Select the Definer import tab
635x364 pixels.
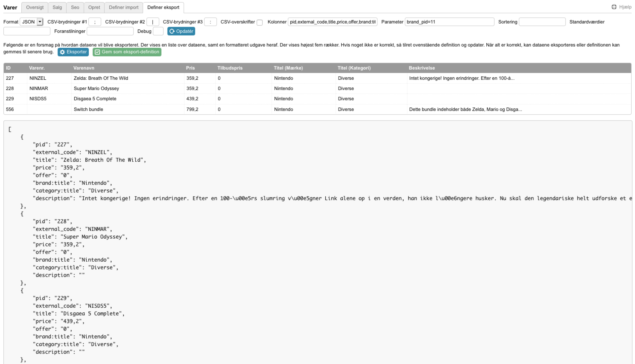coord(124,8)
